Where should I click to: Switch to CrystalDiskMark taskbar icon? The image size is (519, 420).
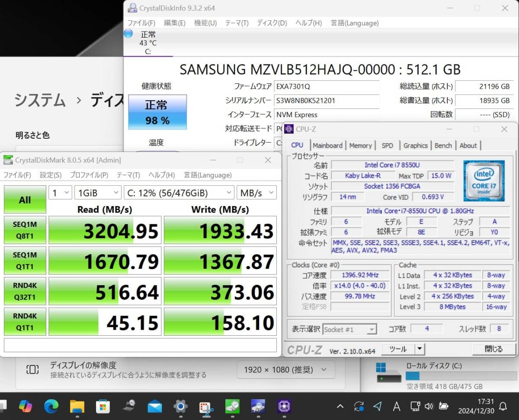coord(232,406)
